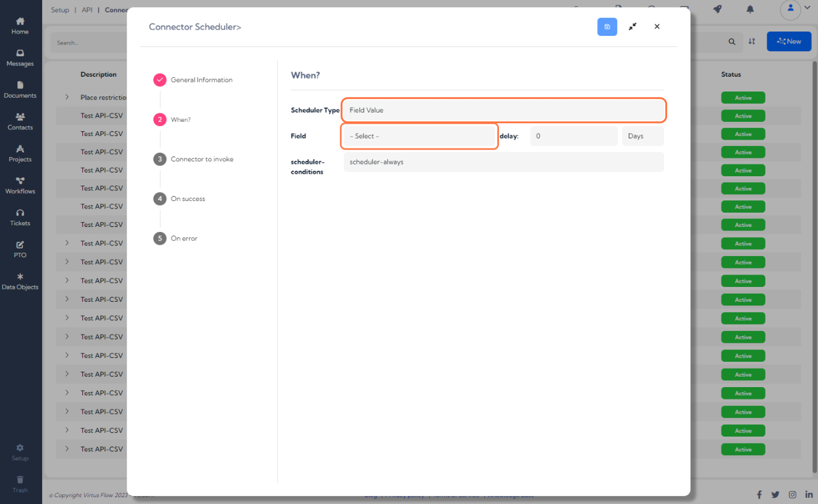Viewport: 818px width, 504px height.
Task: Click the delay value input field
Action: point(573,135)
